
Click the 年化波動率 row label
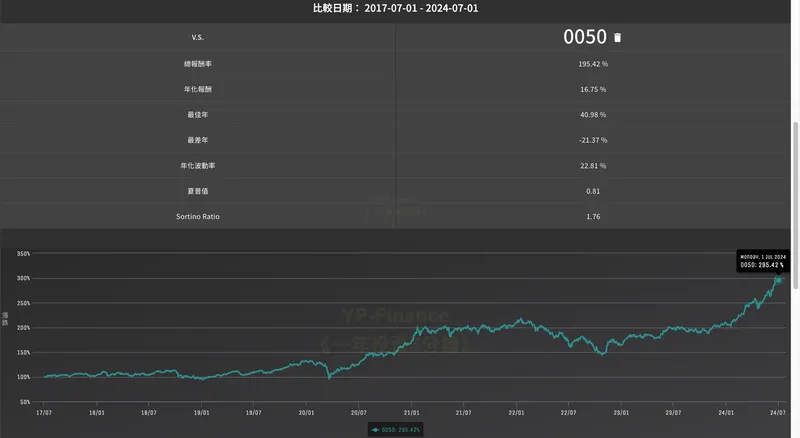pos(197,165)
